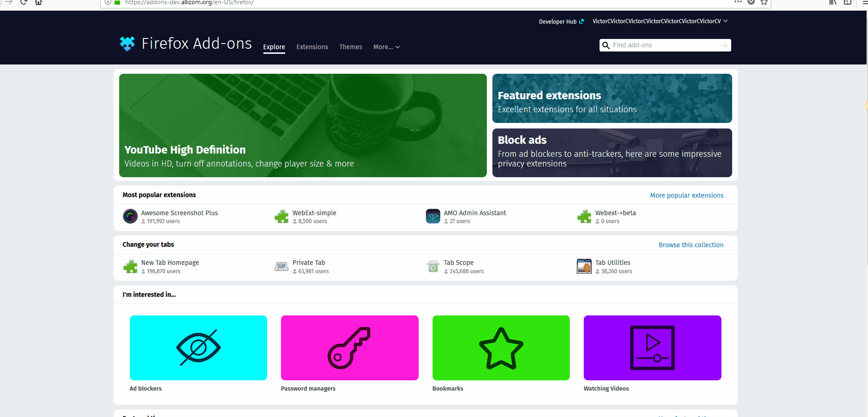Submit search with the arrow icon

[x=723, y=45]
